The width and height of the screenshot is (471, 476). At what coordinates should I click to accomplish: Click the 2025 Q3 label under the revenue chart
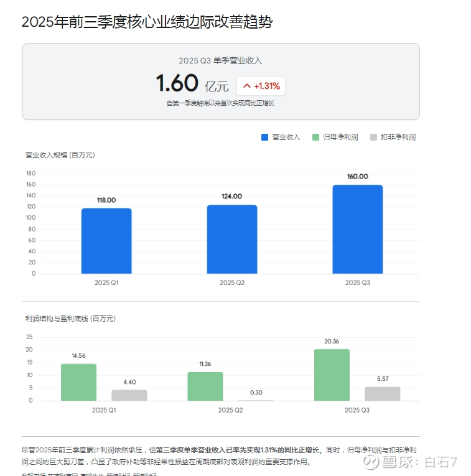tap(358, 282)
